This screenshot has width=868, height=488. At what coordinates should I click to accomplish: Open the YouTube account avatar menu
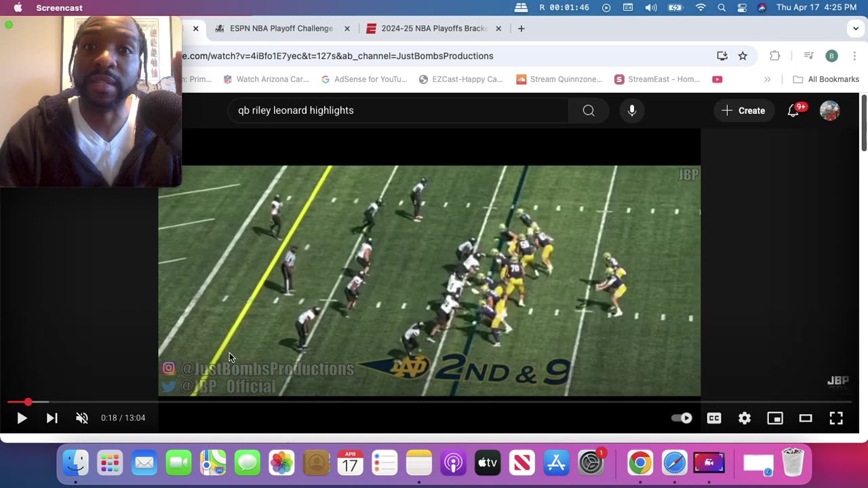pos(830,110)
